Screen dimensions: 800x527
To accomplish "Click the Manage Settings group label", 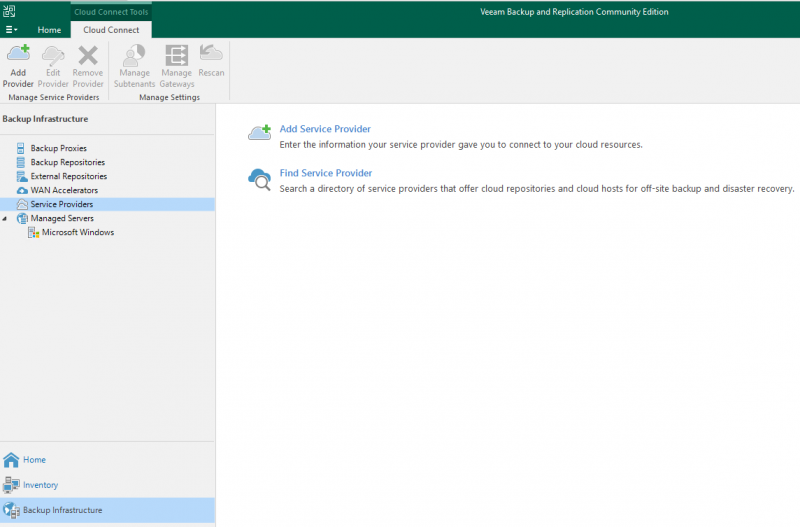I will point(169,97).
